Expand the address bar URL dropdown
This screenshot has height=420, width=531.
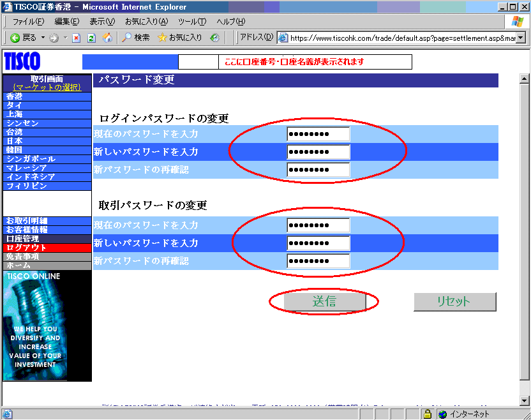click(x=521, y=38)
